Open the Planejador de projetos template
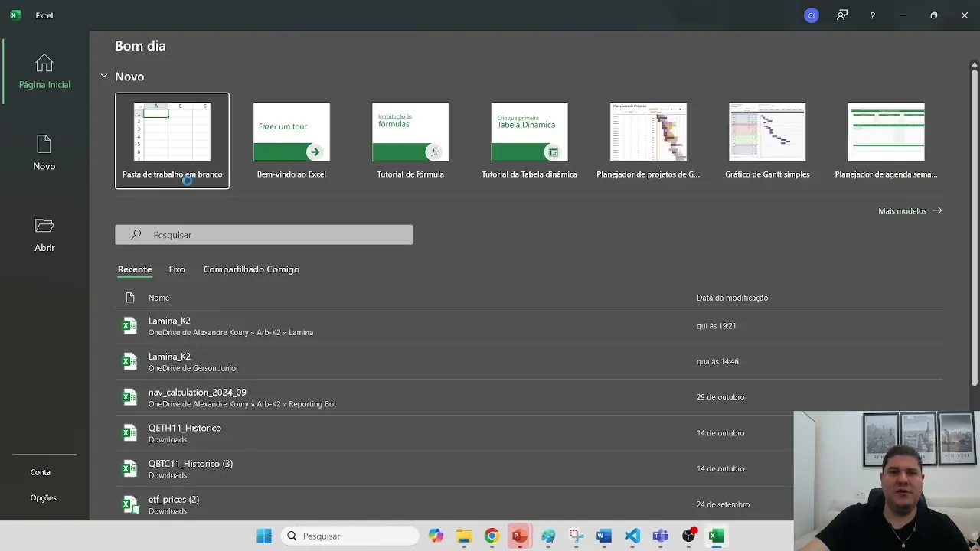The image size is (980, 551). coord(648,141)
